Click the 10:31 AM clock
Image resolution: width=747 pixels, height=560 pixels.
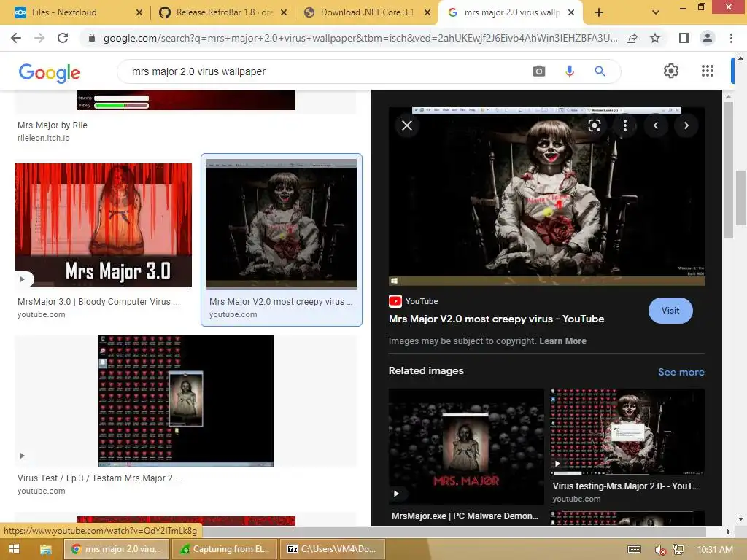coord(715,550)
